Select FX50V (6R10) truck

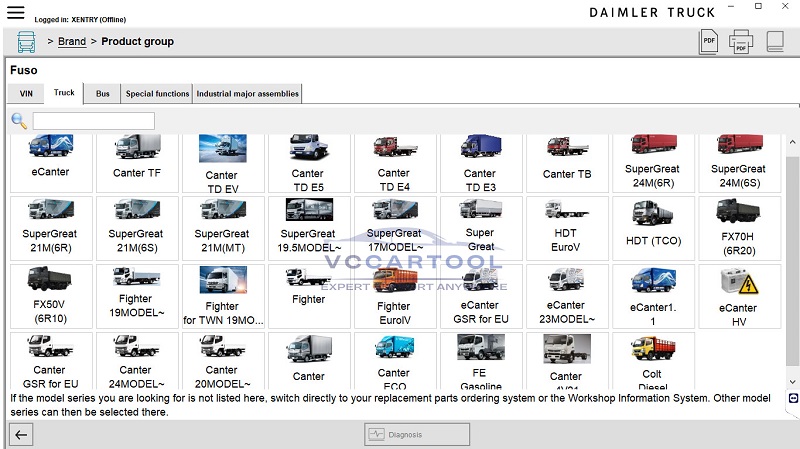pos(51,296)
